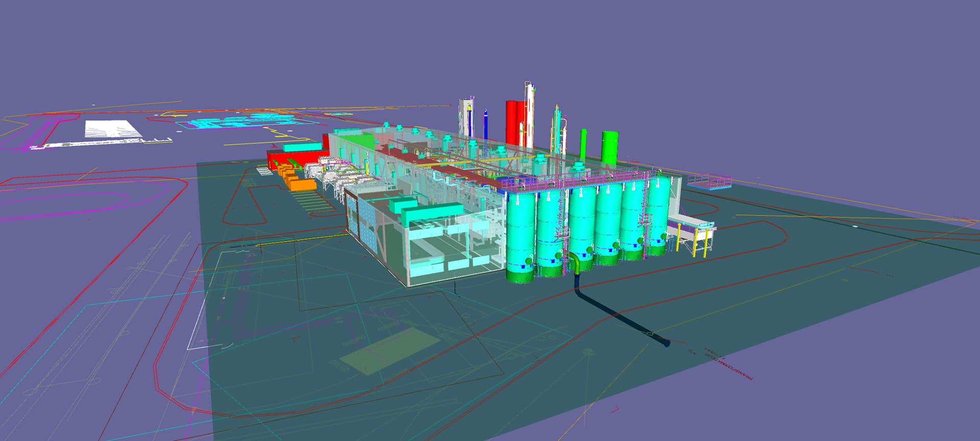Select the large green cylindrical tank
The image size is (980, 441).
tap(609, 148)
